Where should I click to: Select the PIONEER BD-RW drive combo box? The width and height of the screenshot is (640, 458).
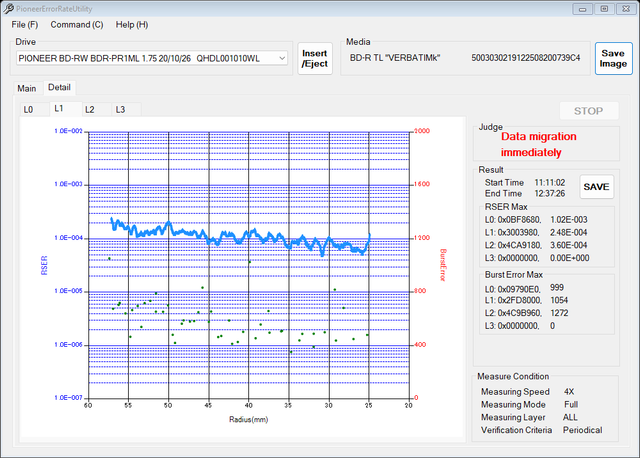pos(152,58)
